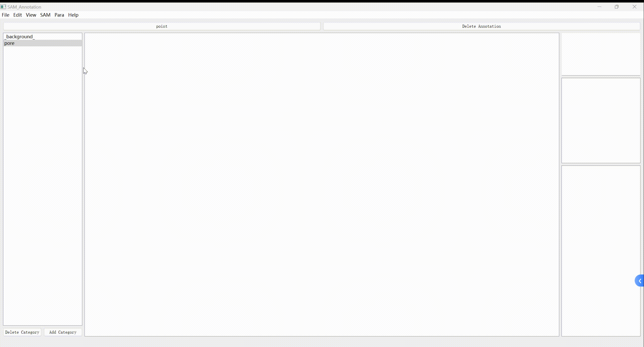Click the bottom right list panel
The width and height of the screenshot is (644, 347).
[601, 251]
